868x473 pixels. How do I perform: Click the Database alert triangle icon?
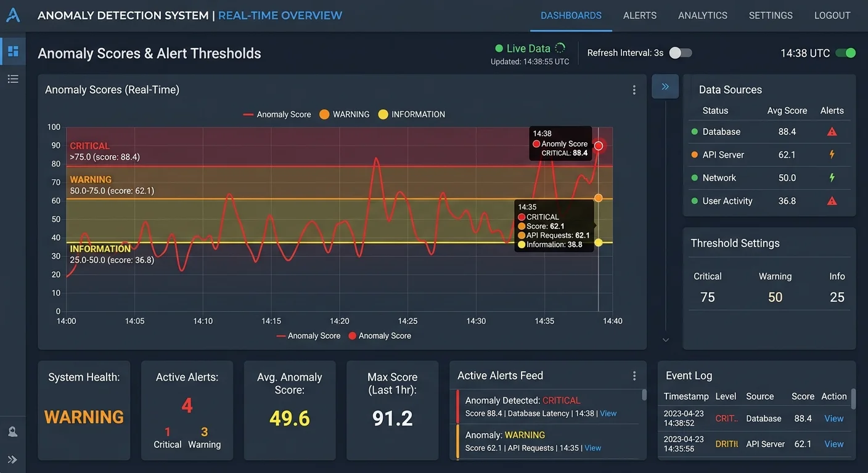coord(832,132)
